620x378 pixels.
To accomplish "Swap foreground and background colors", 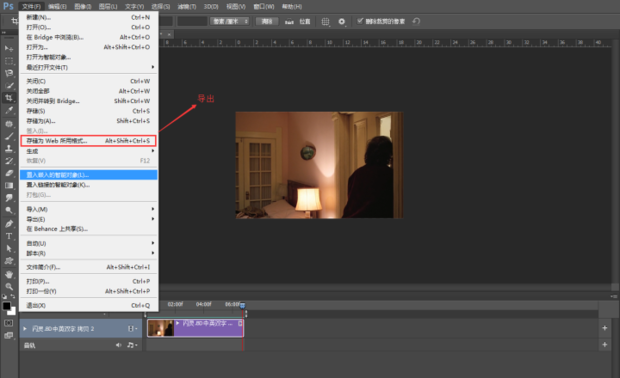I will coord(13,296).
